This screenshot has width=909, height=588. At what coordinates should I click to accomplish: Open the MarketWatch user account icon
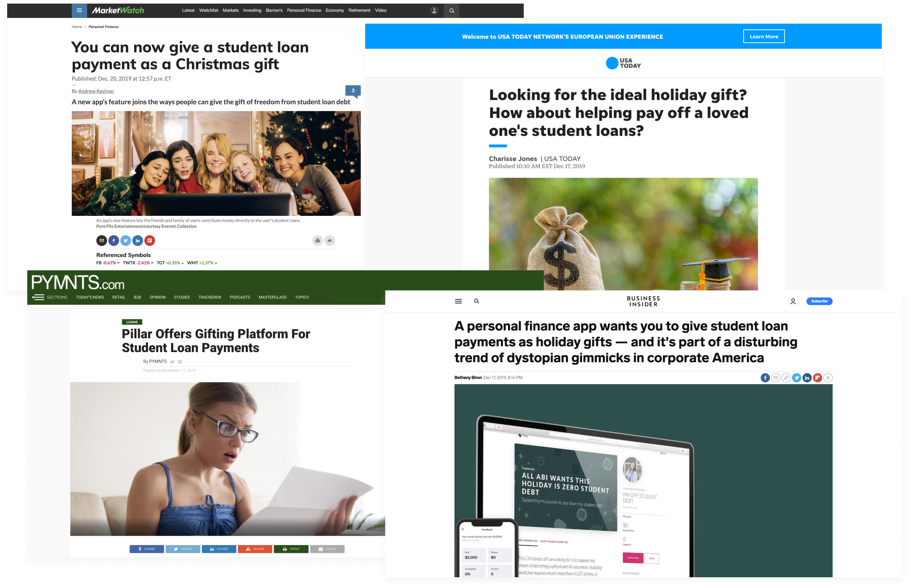(434, 10)
